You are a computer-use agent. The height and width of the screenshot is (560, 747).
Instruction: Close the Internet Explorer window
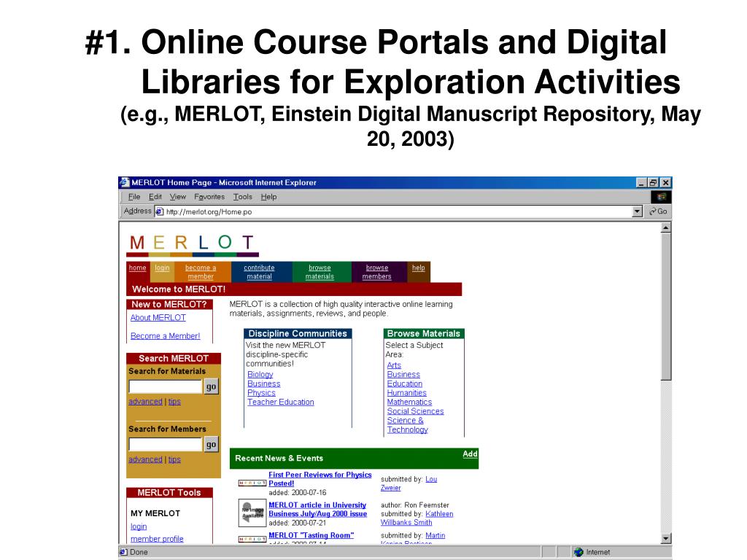tap(665, 182)
